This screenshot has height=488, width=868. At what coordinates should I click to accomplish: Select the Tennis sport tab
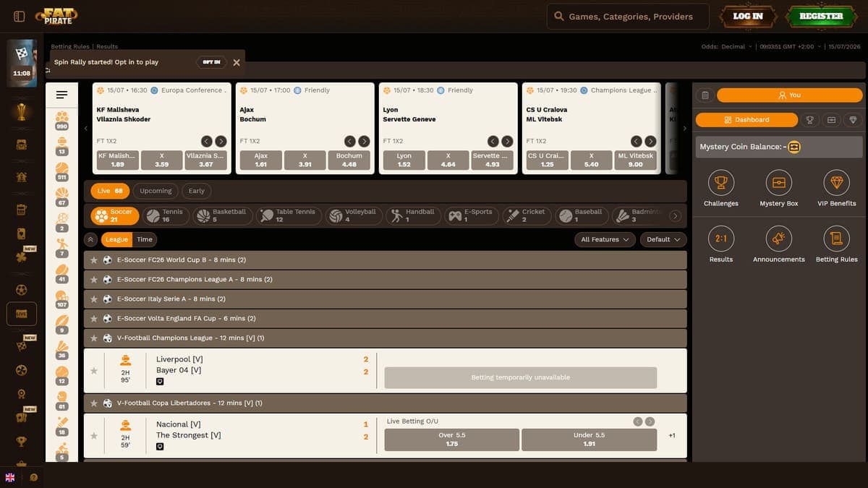[x=166, y=215]
